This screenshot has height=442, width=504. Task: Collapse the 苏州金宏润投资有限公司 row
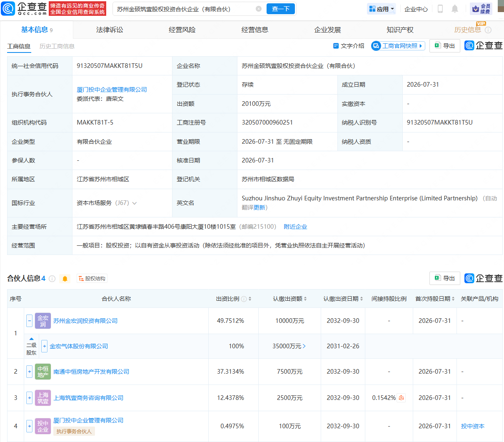point(29,321)
